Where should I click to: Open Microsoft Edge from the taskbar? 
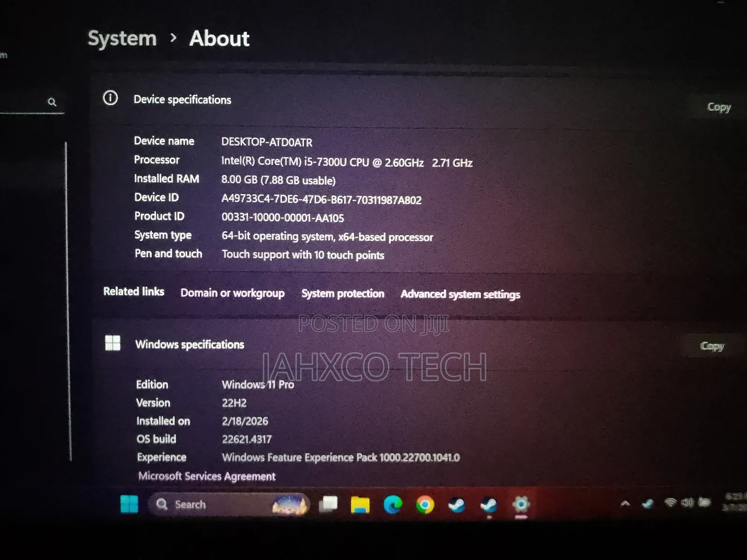(393, 504)
